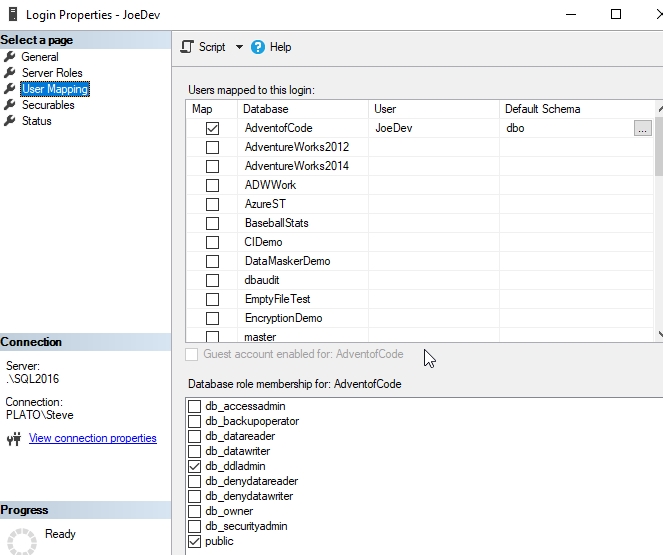Open default schema browse ellipsis button
Screen dimensions: 663x555
pyautogui.click(x=642, y=128)
